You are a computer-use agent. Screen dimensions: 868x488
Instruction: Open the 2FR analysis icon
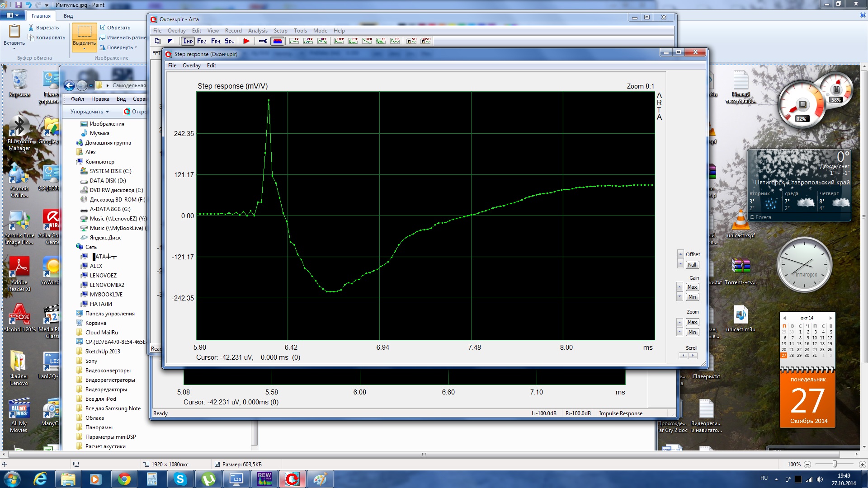coord(308,41)
